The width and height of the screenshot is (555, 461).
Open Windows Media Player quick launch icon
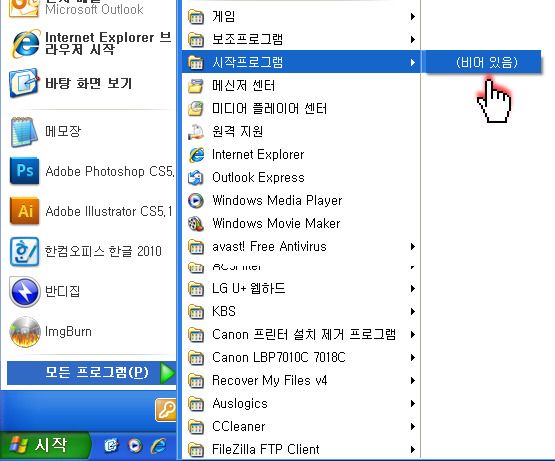coord(135,446)
